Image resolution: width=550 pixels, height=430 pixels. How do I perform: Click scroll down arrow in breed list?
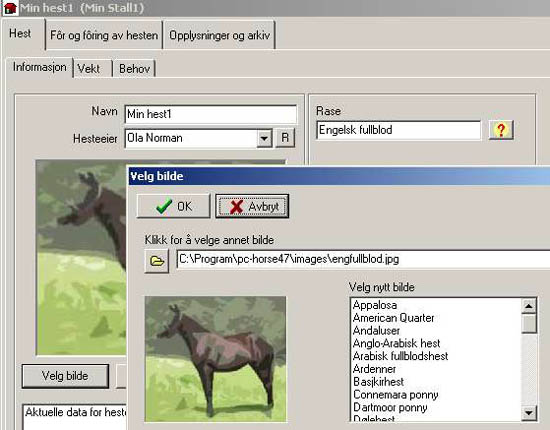coord(529,412)
